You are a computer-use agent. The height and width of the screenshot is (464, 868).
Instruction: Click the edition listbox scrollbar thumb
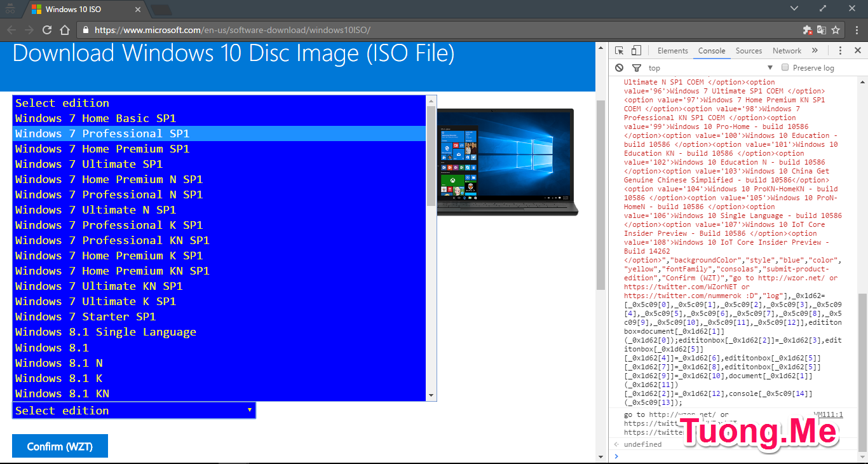pyautogui.click(x=431, y=156)
